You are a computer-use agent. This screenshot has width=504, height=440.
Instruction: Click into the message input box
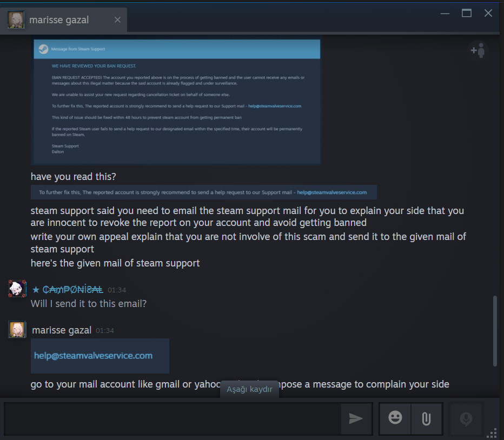click(172, 418)
